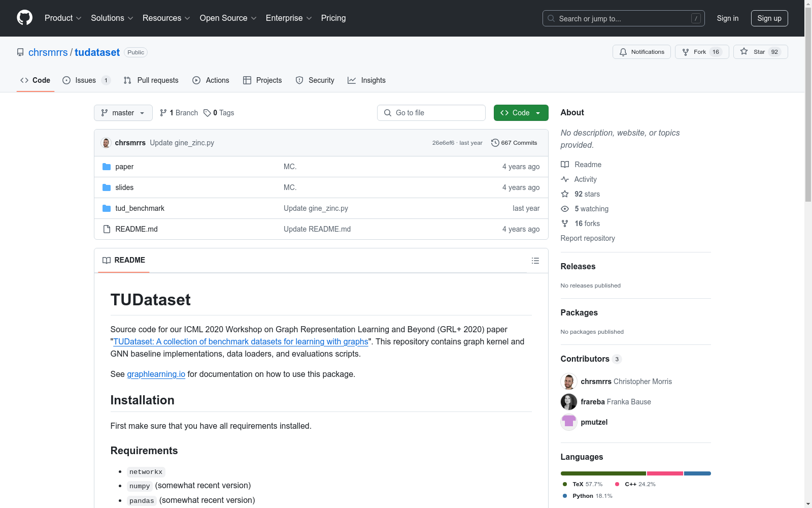Open the Releases heading link
This screenshot has height=508, width=812.
(578, 266)
